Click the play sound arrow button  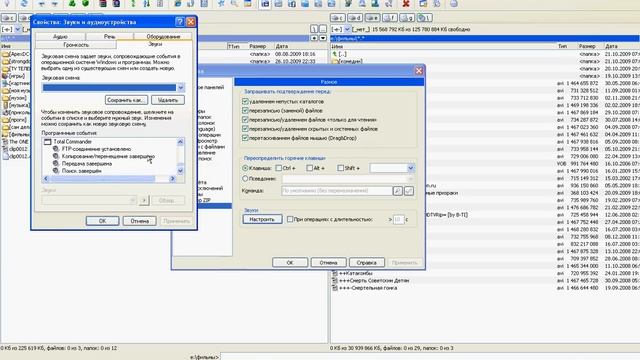(144, 200)
